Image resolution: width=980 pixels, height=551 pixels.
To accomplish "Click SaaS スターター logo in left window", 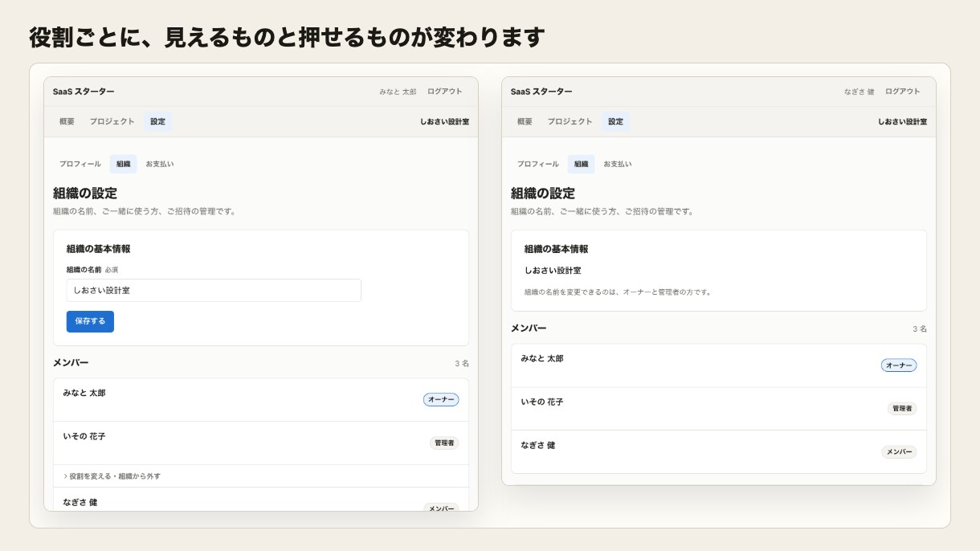I will point(84,92).
